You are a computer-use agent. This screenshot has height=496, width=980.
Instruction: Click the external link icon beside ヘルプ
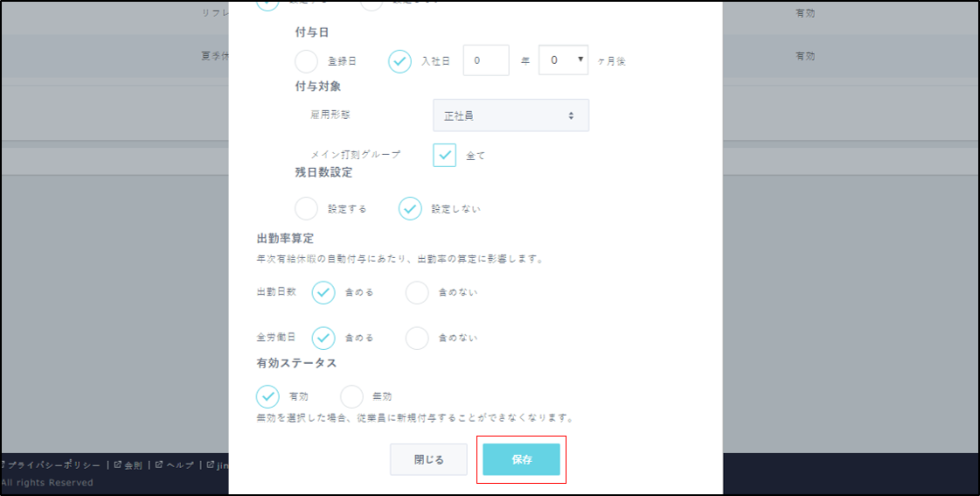tap(159, 465)
